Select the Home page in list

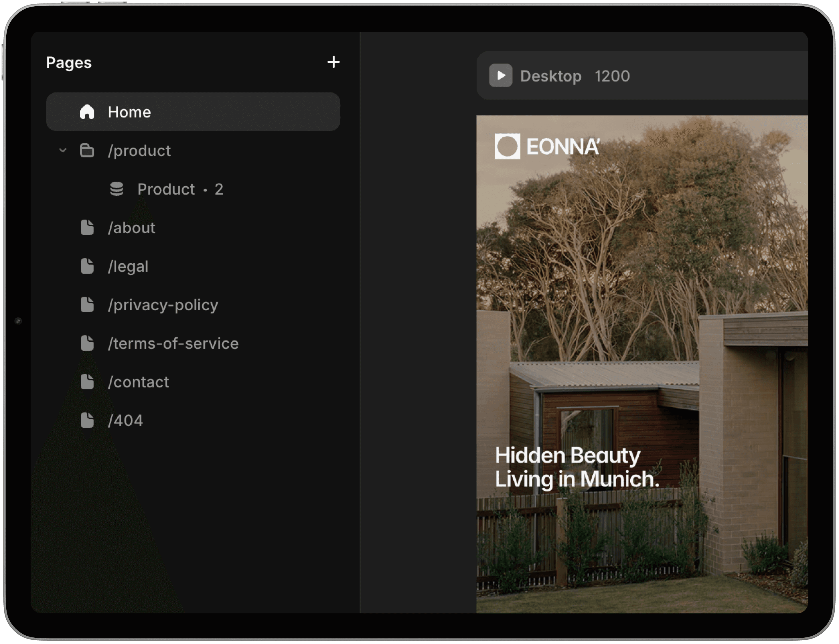click(x=193, y=112)
